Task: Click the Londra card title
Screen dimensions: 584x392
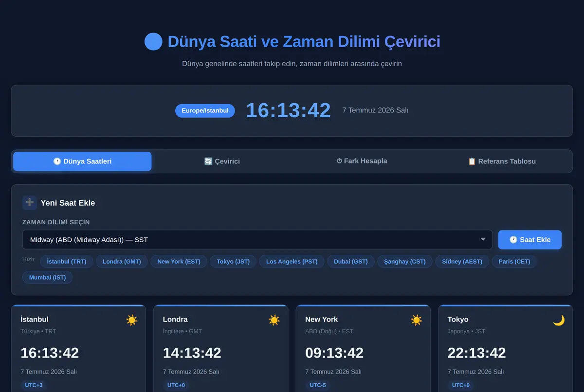Action: tap(175, 320)
